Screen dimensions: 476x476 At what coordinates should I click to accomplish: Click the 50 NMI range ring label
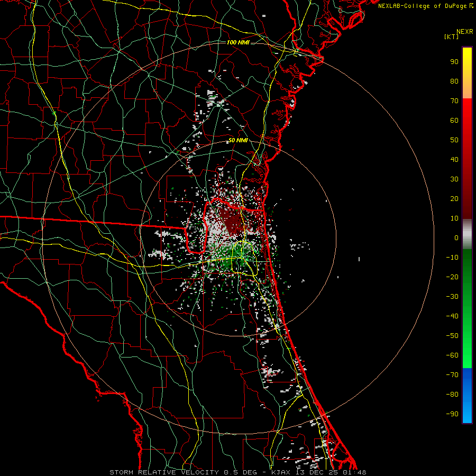pos(238,140)
